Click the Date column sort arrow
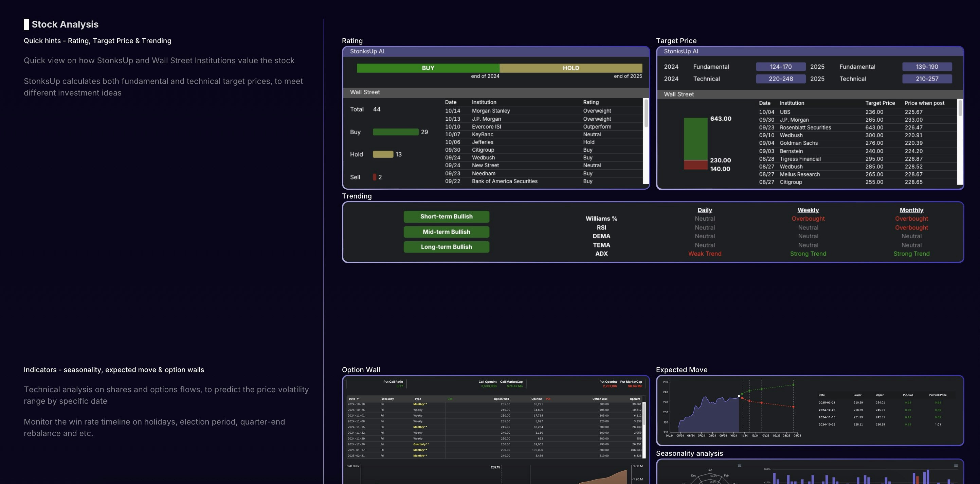The height and width of the screenshot is (484, 980). (x=358, y=399)
